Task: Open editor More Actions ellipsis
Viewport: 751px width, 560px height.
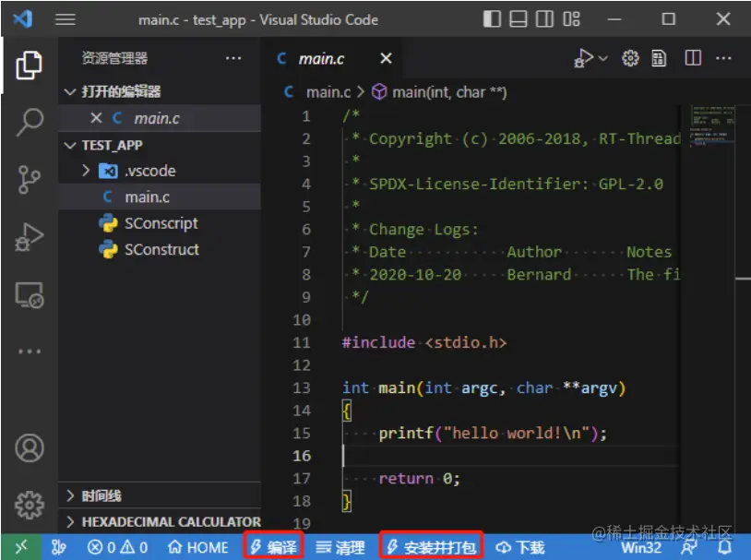Action: click(723, 58)
